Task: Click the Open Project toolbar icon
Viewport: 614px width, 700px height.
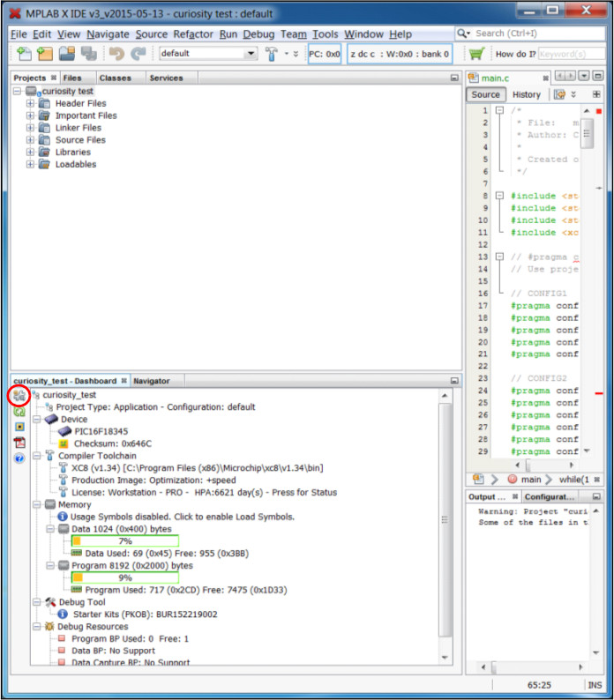Action: [67, 54]
